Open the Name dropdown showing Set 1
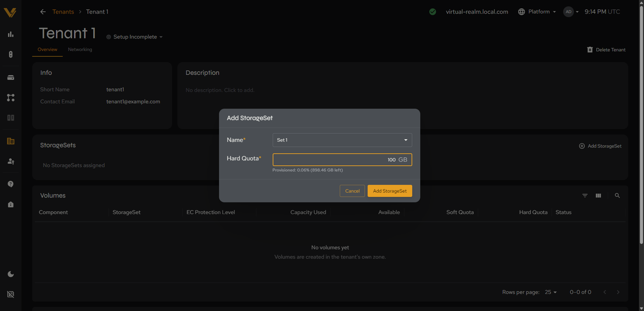This screenshot has height=311, width=644. pyautogui.click(x=342, y=140)
